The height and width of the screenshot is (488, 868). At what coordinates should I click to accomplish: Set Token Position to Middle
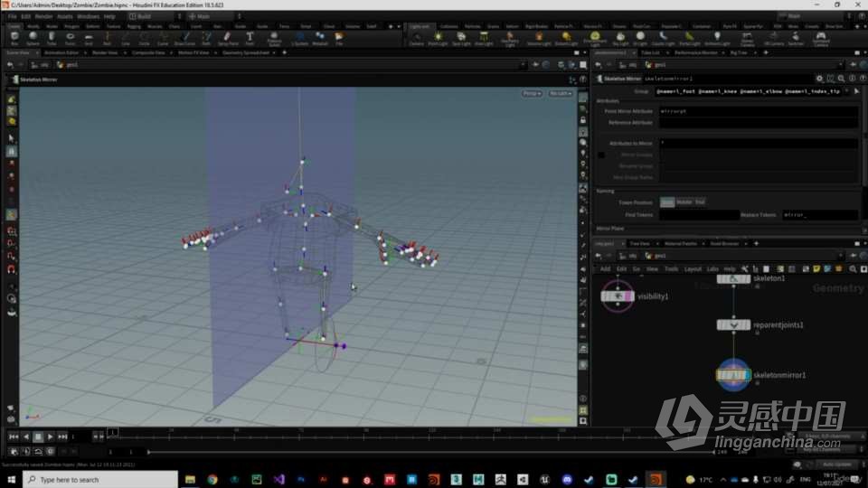(684, 202)
